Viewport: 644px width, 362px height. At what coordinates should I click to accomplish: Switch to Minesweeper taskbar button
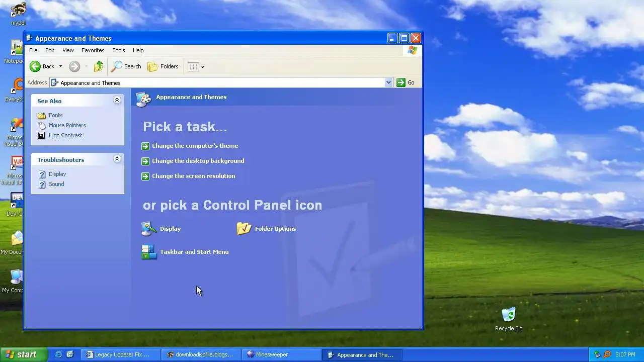click(281, 354)
